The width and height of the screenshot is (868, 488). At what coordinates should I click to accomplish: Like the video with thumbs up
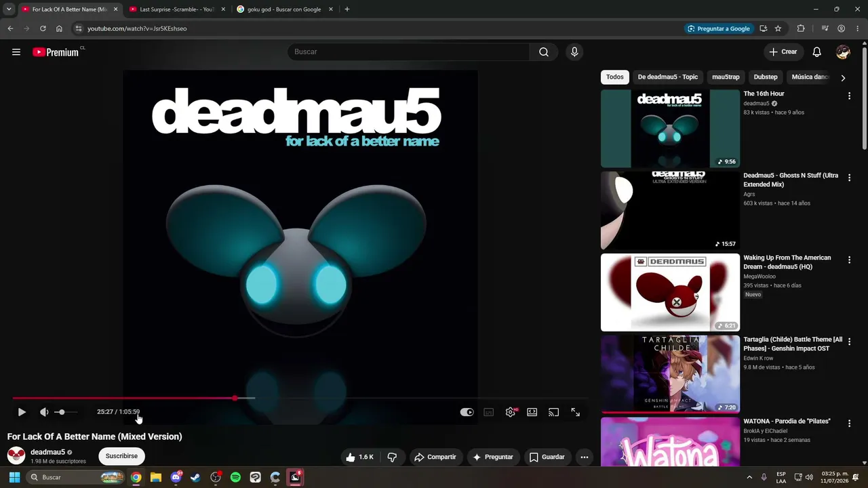pos(359,457)
